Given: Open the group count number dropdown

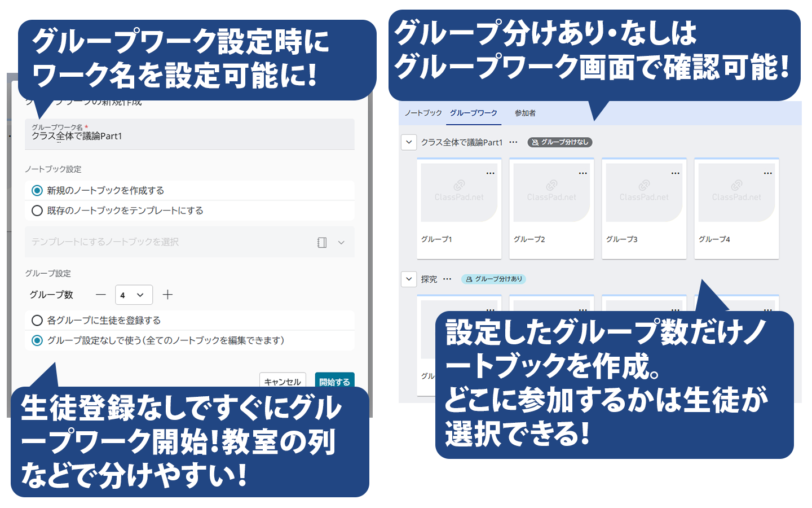Looking at the screenshot, I should pos(134,294).
